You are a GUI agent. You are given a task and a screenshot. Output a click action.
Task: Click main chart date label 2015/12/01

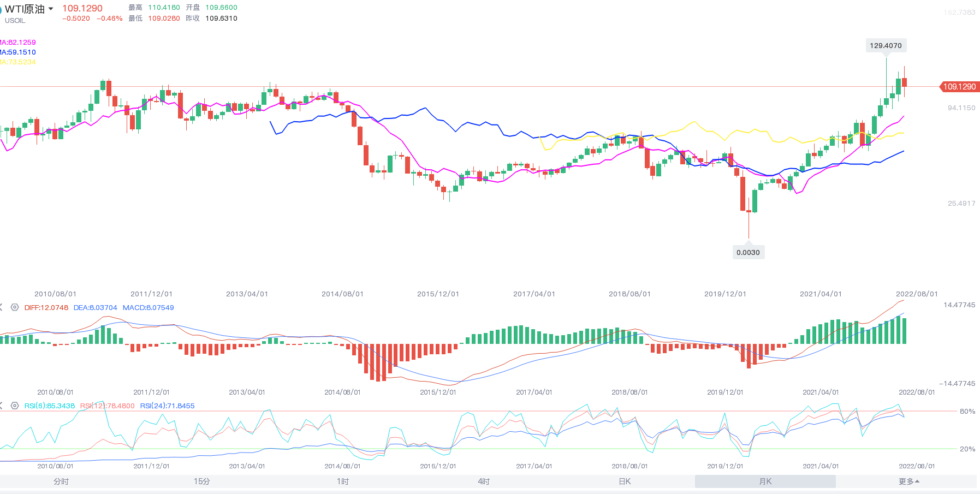(438, 294)
